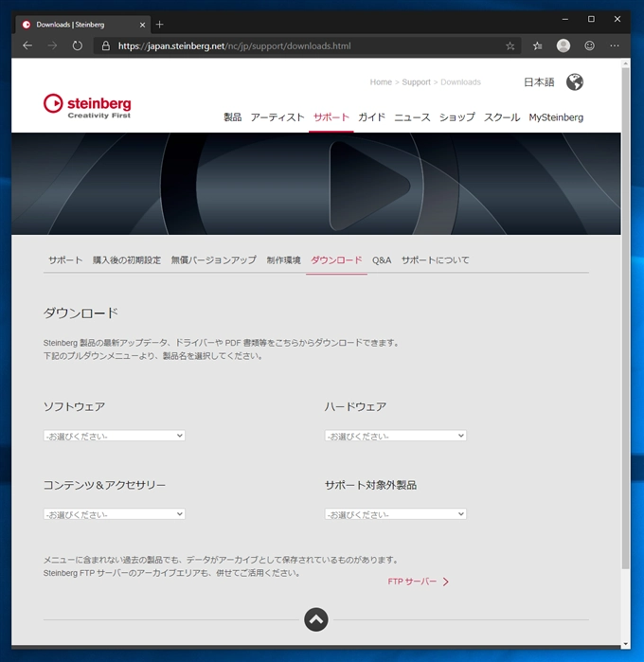Open the ニュース menu
Viewport: 644px width, 662px height.
(x=412, y=116)
